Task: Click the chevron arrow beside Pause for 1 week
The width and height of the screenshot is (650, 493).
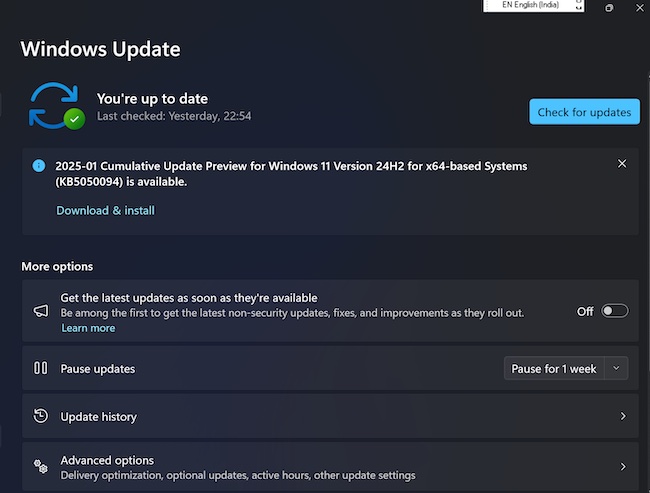Action: 616,369
